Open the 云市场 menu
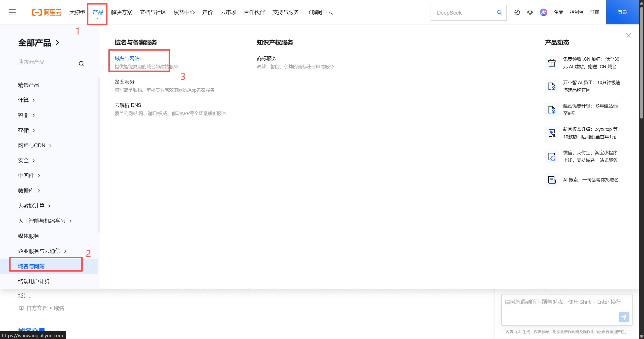Viewport: 644px width, 339px height. pyautogui.click(x=228, y=12)
